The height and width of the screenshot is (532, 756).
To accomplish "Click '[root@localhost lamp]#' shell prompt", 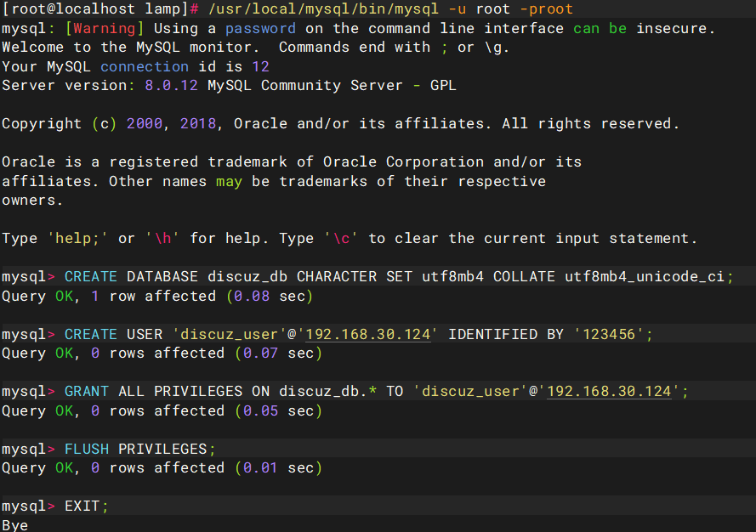I will click(x=100, y=8).
